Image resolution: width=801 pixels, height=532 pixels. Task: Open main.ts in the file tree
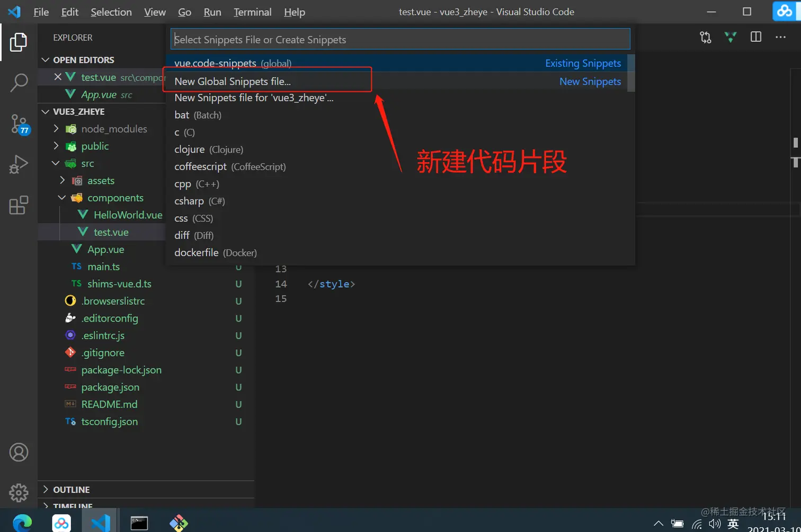pos(103,267)
